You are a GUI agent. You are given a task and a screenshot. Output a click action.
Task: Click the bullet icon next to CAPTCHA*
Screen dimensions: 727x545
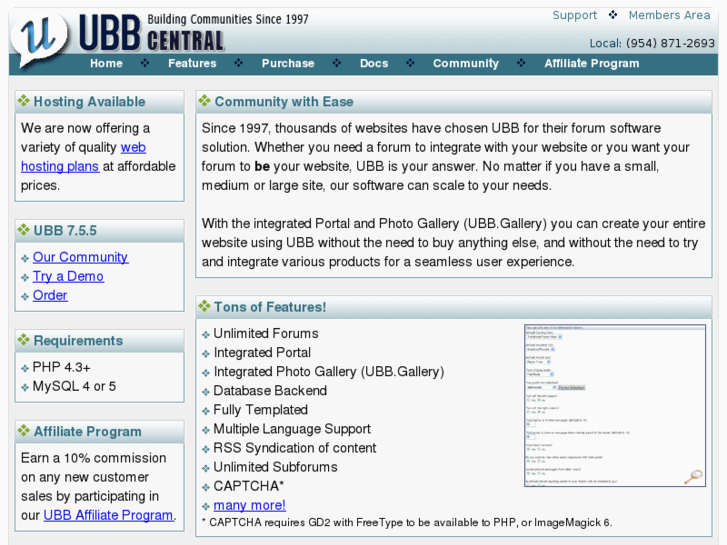click(206, 487)
